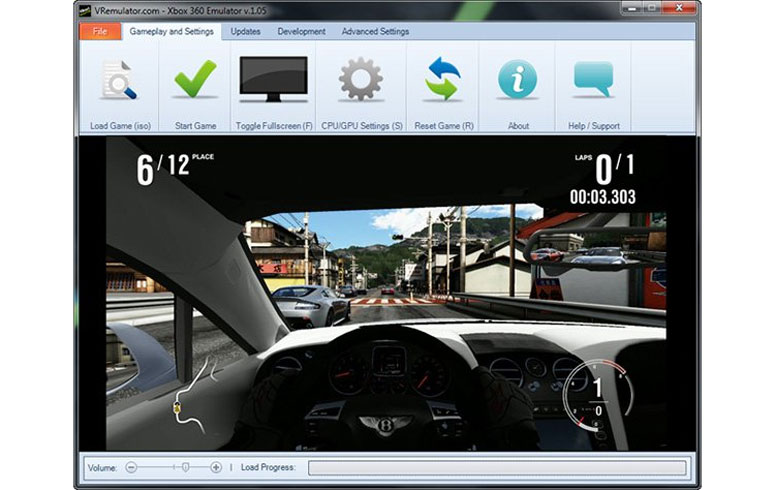Open the Development tab
This screenshot has width=775, height=490.
point(301,31)
